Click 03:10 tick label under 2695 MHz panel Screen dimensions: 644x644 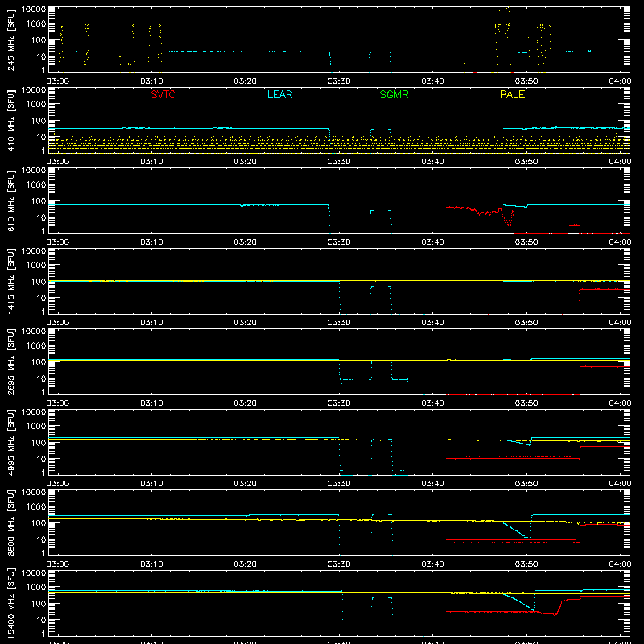tap(151, 403)
